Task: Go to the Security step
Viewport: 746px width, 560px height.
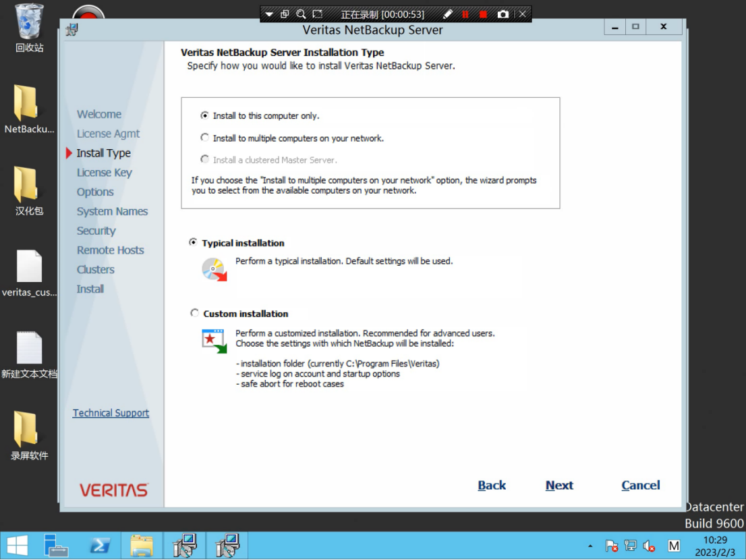Action: coord(96,231)
